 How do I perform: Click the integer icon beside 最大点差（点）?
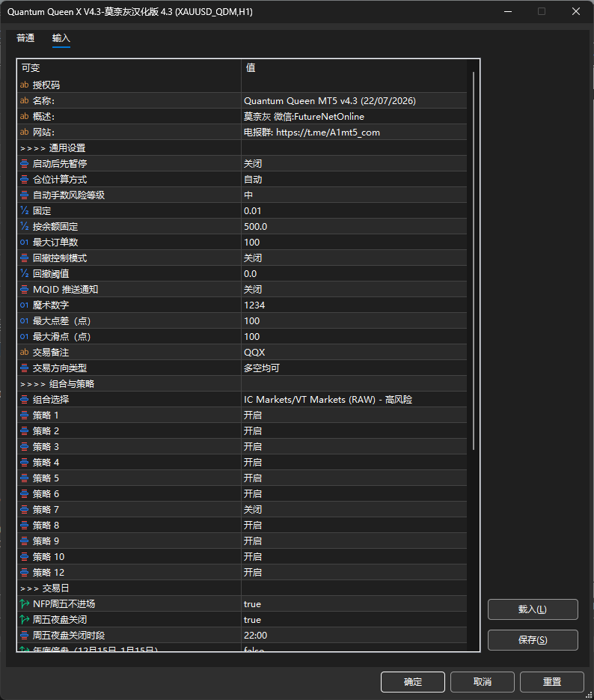[x=25, y=321]
